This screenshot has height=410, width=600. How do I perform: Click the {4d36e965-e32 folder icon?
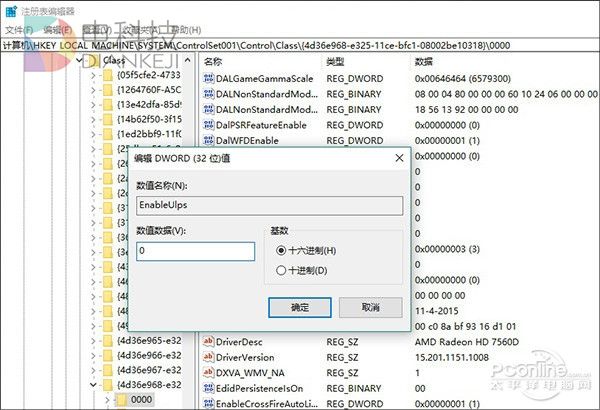(108, 340)
